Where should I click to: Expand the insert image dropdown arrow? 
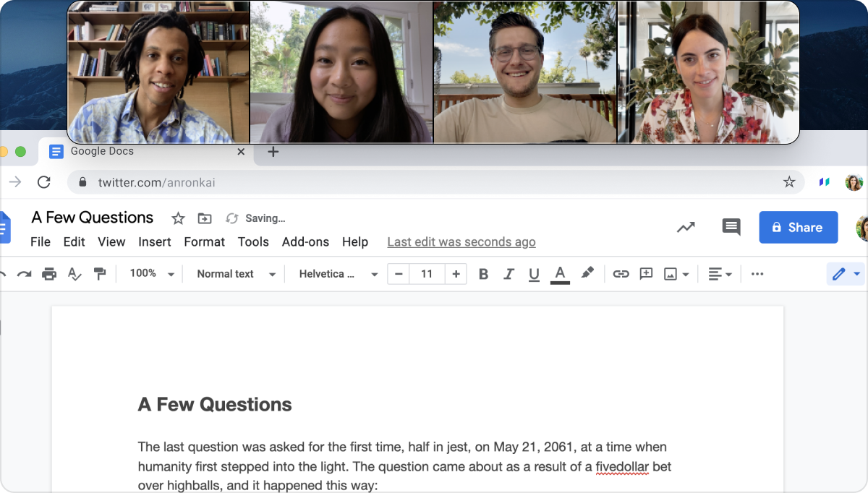[x=686, y=275]
